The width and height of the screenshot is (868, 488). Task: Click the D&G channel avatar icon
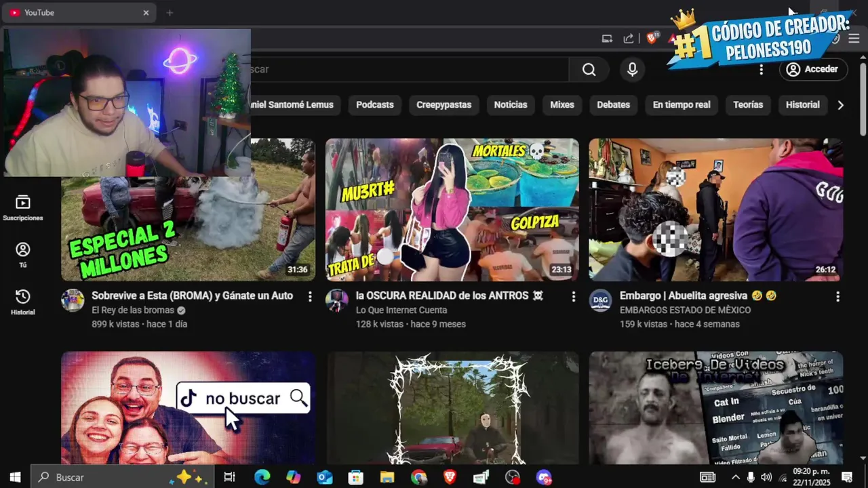tap(600, 300)
